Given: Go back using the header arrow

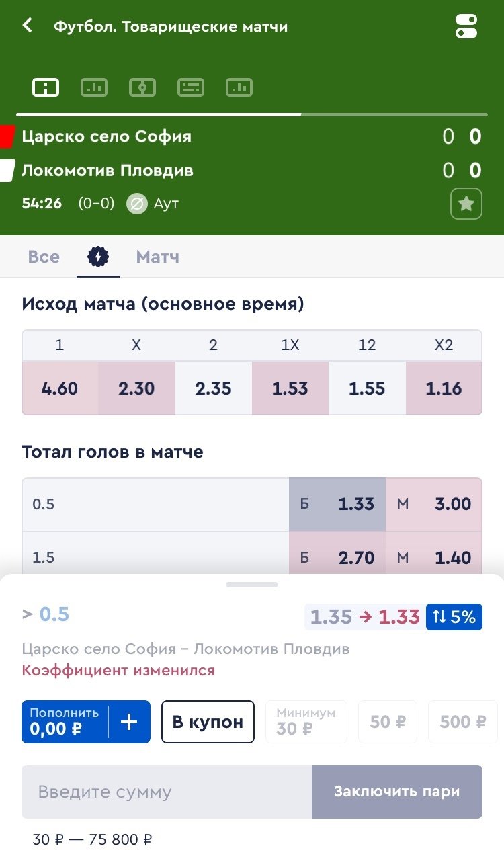Looking at the screenshot, I should [x=28, y=26].
